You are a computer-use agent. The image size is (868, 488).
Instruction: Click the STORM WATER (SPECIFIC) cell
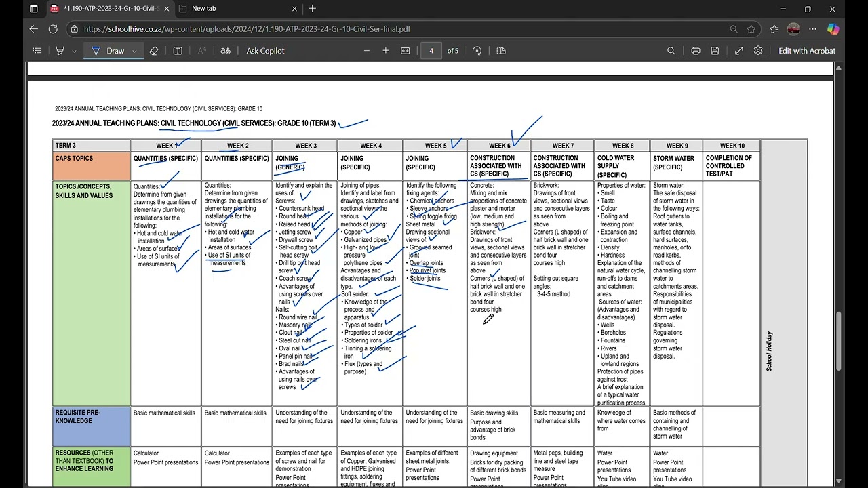click(676, 166)
